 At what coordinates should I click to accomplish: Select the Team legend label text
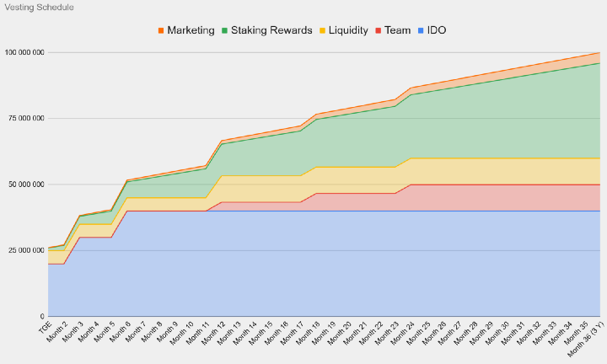398,30
